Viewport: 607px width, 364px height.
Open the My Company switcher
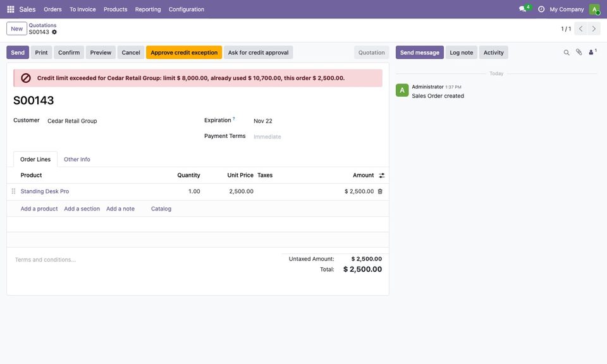click(567, 9)
